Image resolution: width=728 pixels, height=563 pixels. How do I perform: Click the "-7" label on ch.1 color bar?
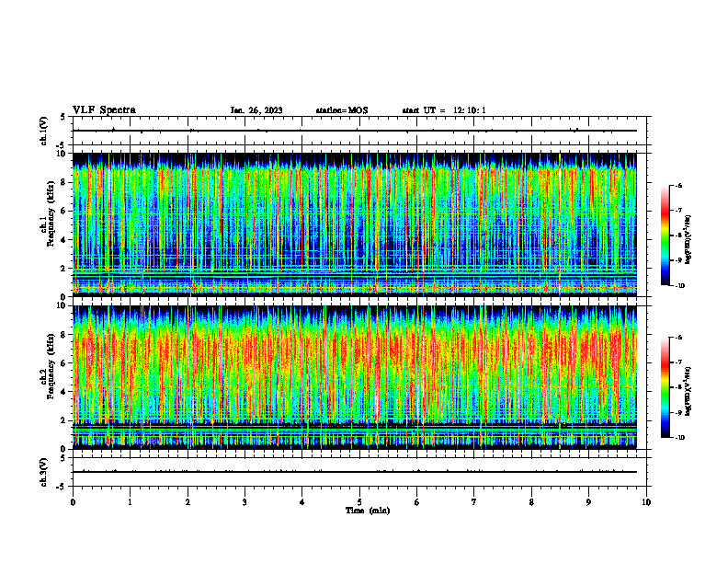678,211
